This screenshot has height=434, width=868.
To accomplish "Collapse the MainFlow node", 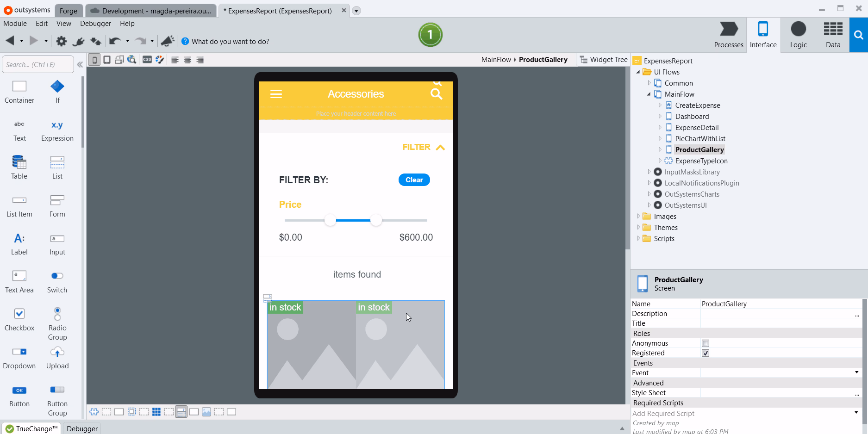I will 649,94.
